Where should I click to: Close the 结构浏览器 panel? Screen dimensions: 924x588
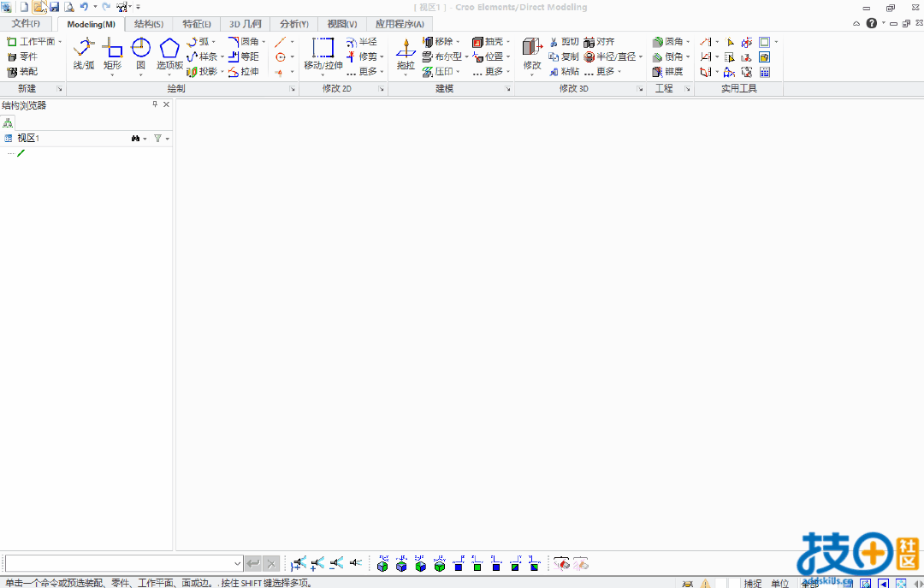tap(166, 104)
